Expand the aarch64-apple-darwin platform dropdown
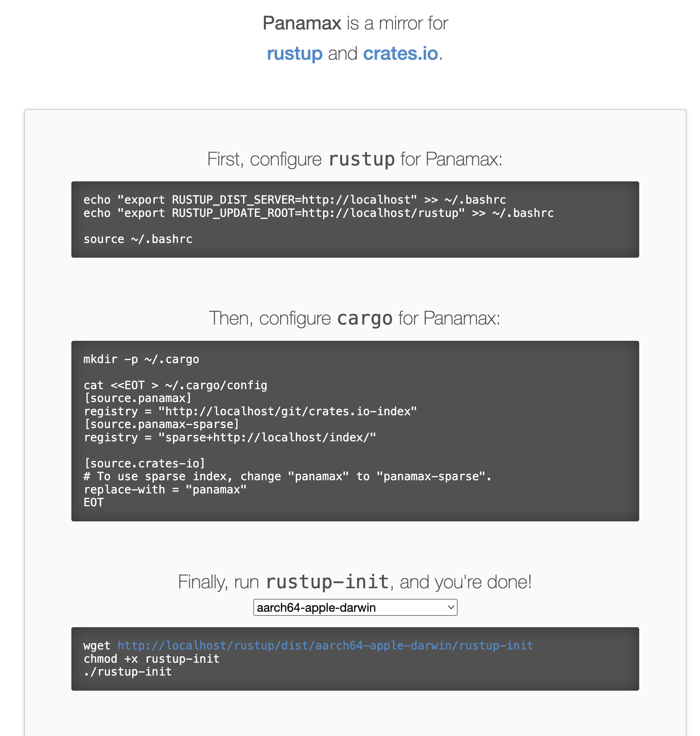The image size is (700, 736). coord(355,607)
